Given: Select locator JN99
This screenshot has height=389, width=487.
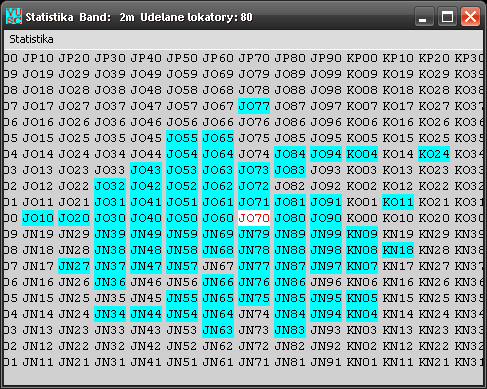Looking at the screenshot, I should (x=326, y=234).
